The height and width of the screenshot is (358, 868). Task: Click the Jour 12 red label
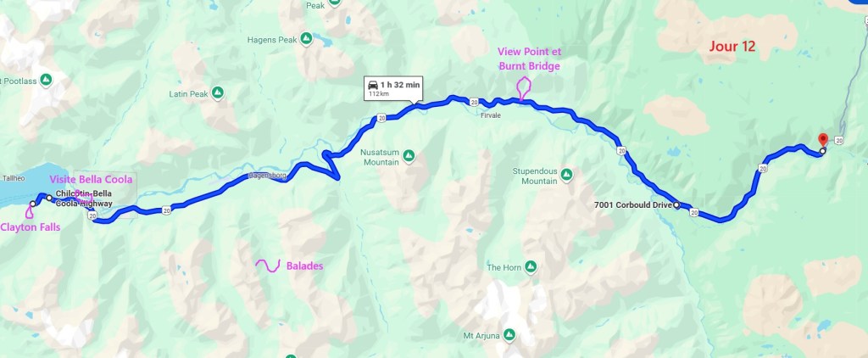pyautogui.click(x=732, y=47)
